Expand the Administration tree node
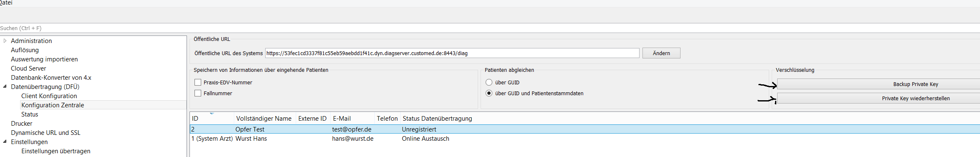Viewport: 980px width, 157px height. [x=5, y=41]
